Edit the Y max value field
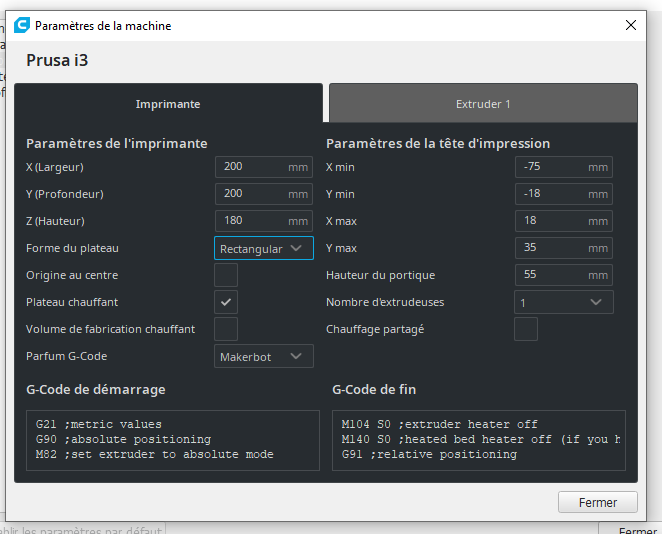This screenshot has width=662, height=534. pos(564,248)
